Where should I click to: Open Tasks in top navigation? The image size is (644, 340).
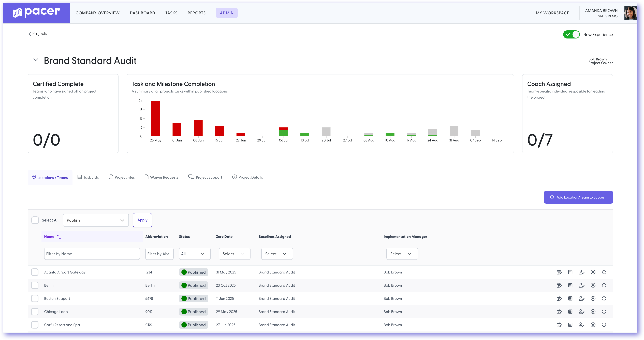pos(171,13)
